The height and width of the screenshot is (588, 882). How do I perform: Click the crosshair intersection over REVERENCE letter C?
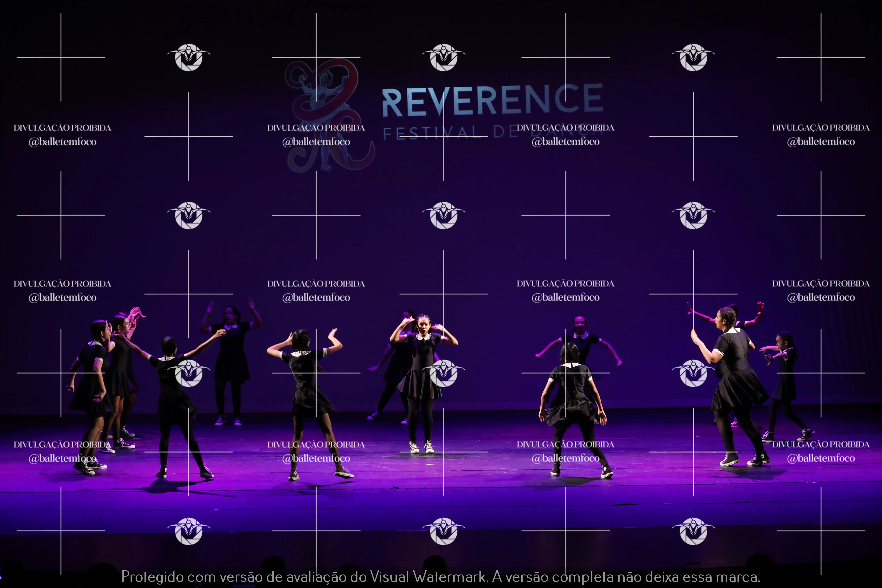click(x=566, y=57)
